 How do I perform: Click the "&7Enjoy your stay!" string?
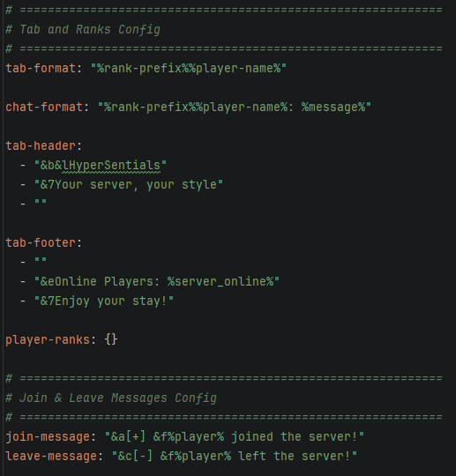104,301
